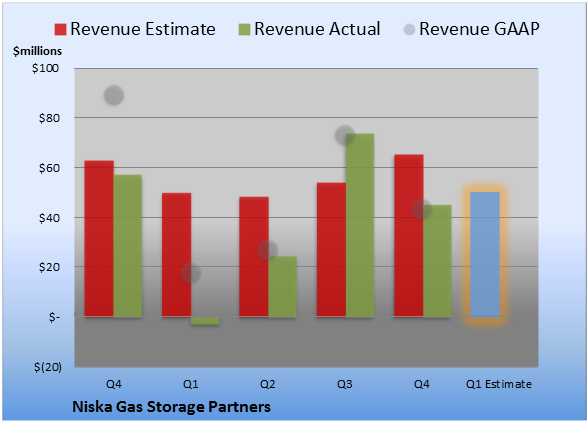Click the Q3 GAAP dot near $73

point(345,135)
